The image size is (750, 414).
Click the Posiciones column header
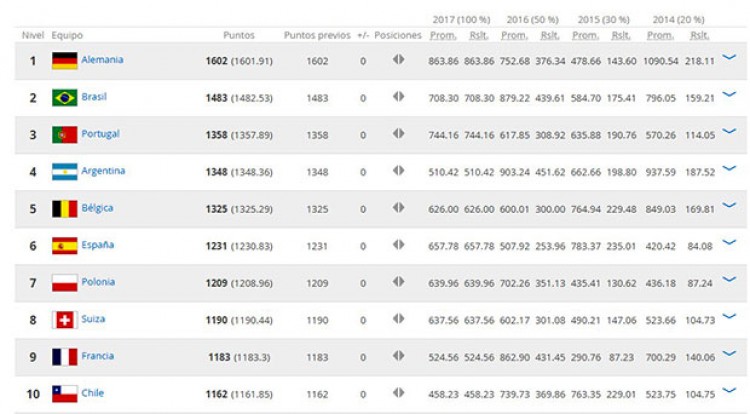click(x=398, y=35)
